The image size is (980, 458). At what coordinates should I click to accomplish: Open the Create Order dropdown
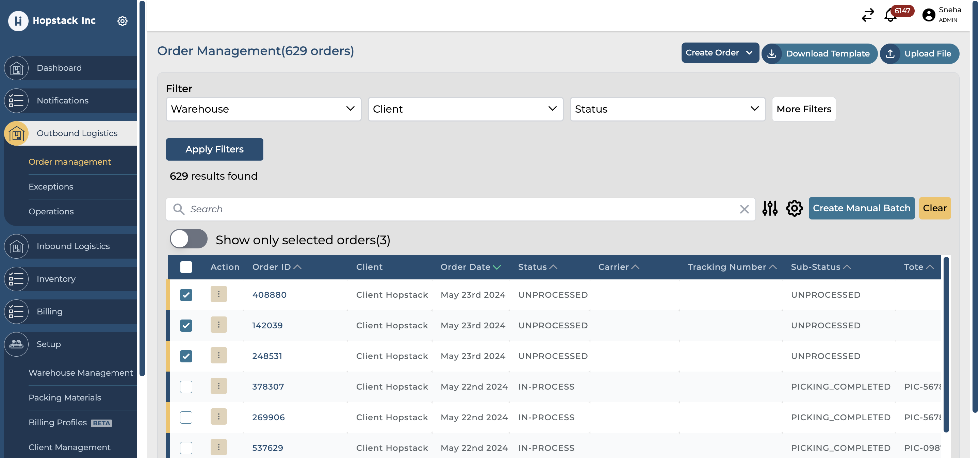[719, 53]
